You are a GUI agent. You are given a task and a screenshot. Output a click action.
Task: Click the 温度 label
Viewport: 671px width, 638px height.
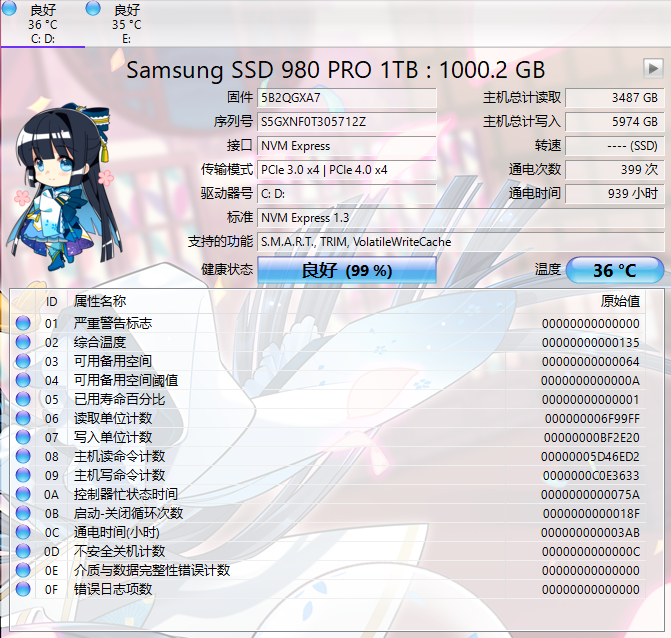pyautogui.click(x=548, y=270)
